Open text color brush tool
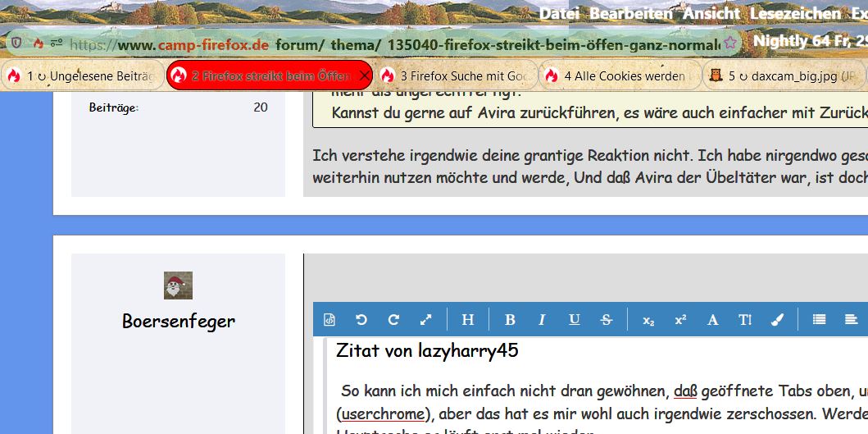 777,320
